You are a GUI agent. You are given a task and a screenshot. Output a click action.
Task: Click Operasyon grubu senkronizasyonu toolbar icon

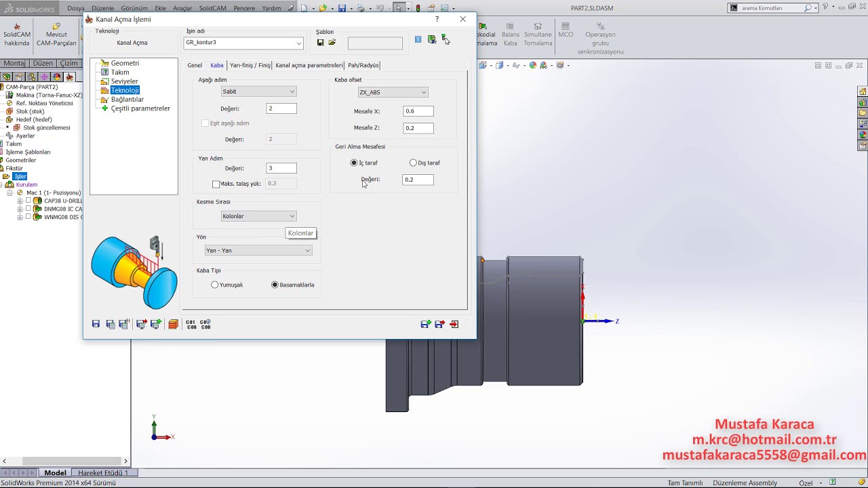600,39
